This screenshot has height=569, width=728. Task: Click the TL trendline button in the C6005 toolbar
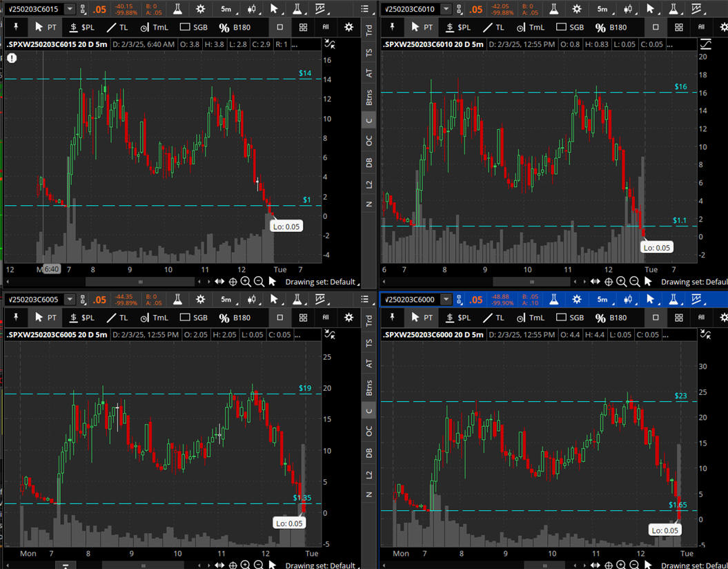117,318
